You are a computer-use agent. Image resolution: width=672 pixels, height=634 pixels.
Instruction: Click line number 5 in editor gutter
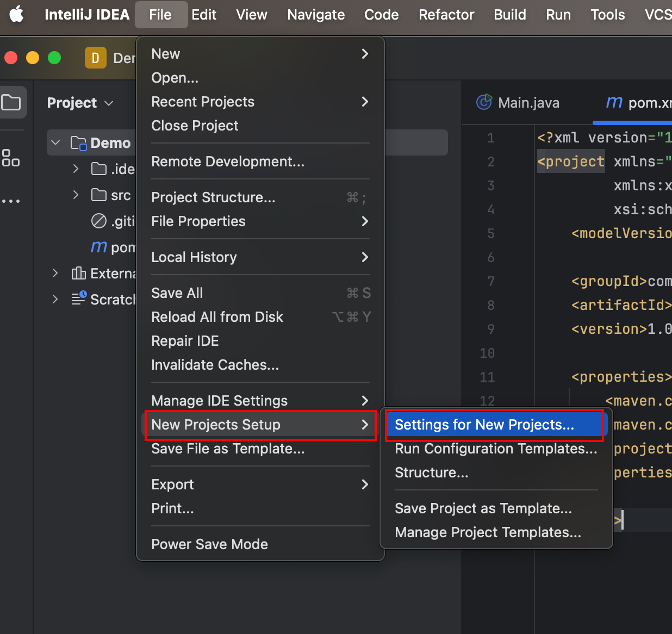tap(491, 234)
